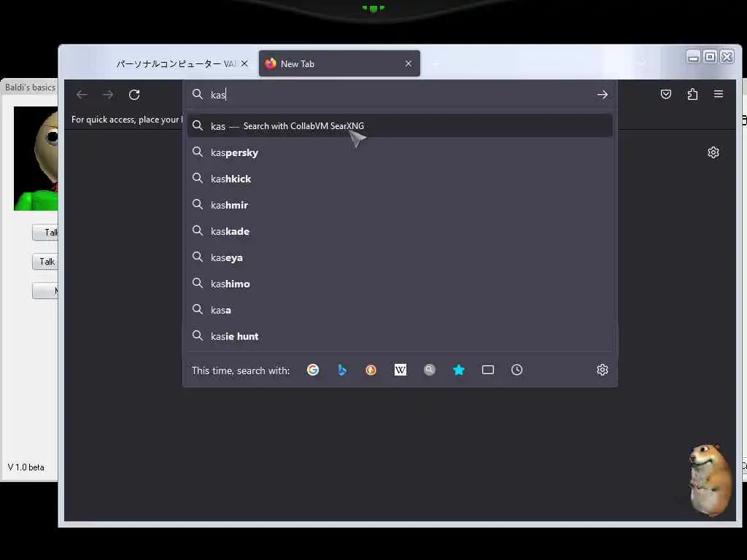Search this time with Google
747x560 pixels.
point(313,370)
